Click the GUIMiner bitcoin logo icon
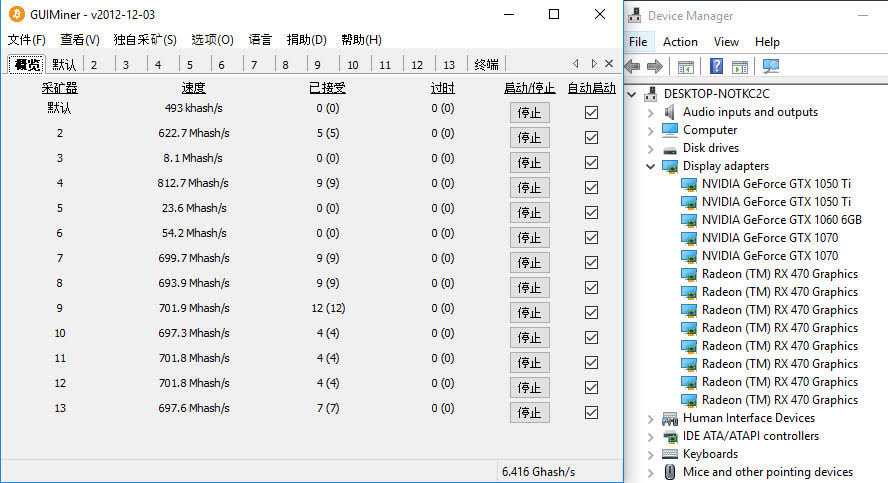Viewport: 888px width, 483px height. point(17,14)
